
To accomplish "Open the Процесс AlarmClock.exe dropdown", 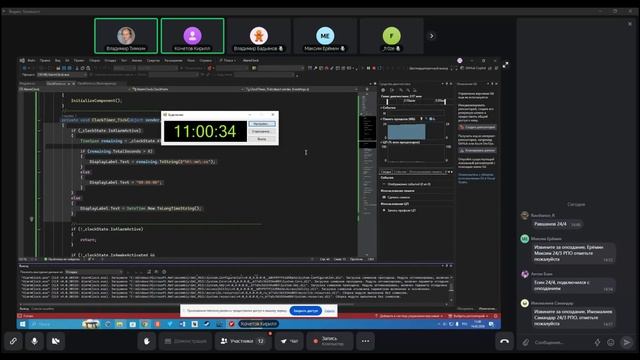I will click(x=62, y=75).
